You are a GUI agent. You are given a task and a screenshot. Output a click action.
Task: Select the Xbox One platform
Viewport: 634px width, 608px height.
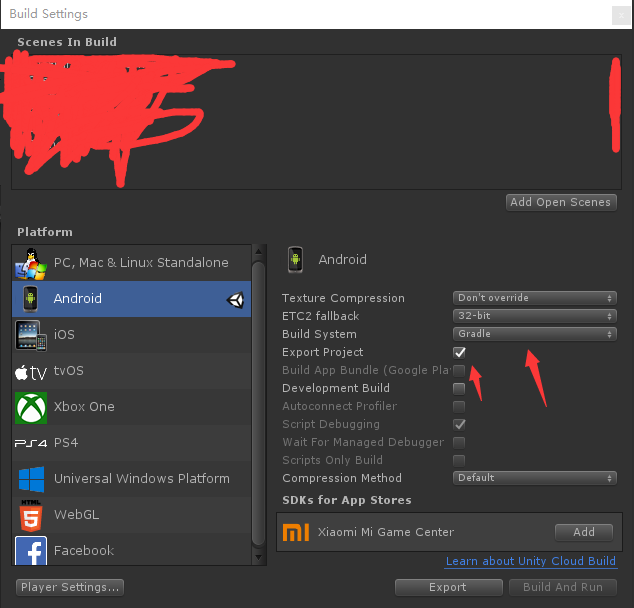(131, 407)
